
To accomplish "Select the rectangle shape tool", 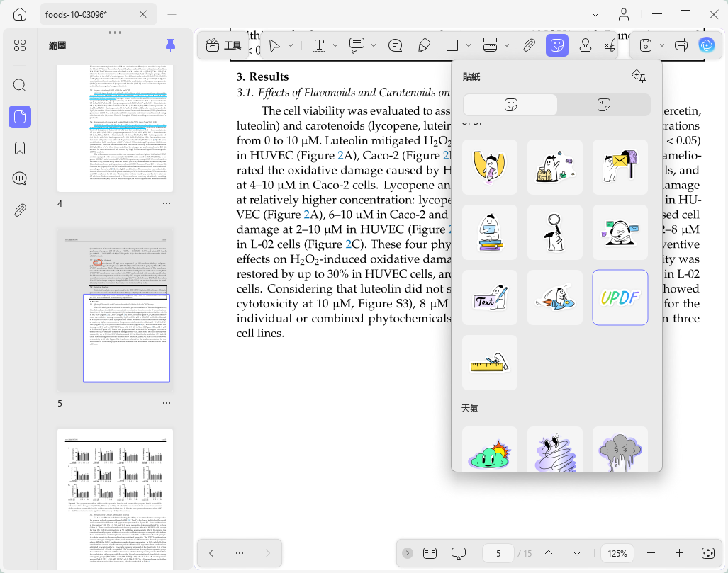I will pyautogui.click(x=452, y=45).
